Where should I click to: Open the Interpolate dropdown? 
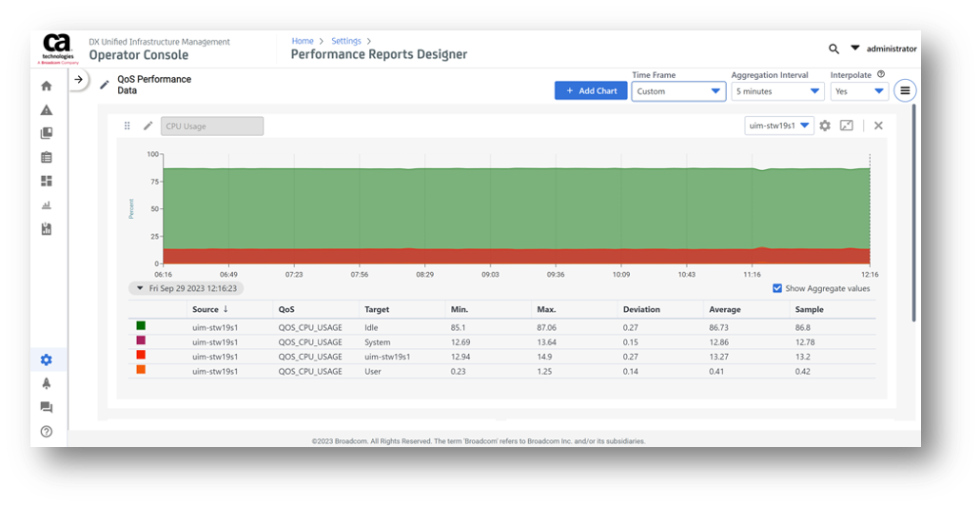tap(859, 91)
